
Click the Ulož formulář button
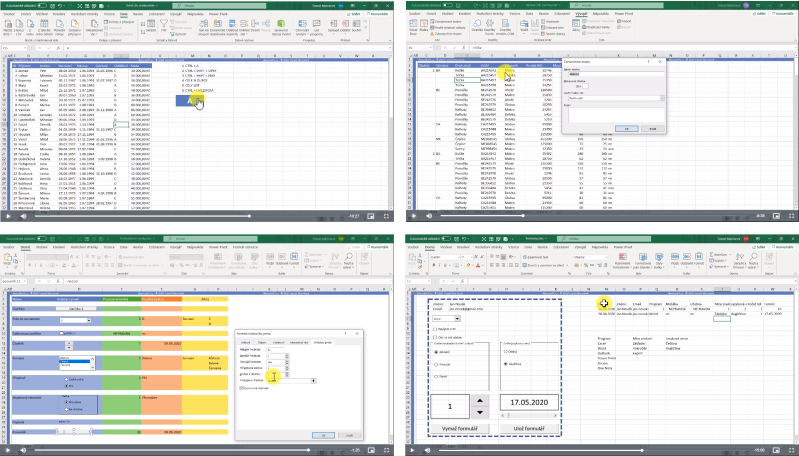[x=529, y=428]
